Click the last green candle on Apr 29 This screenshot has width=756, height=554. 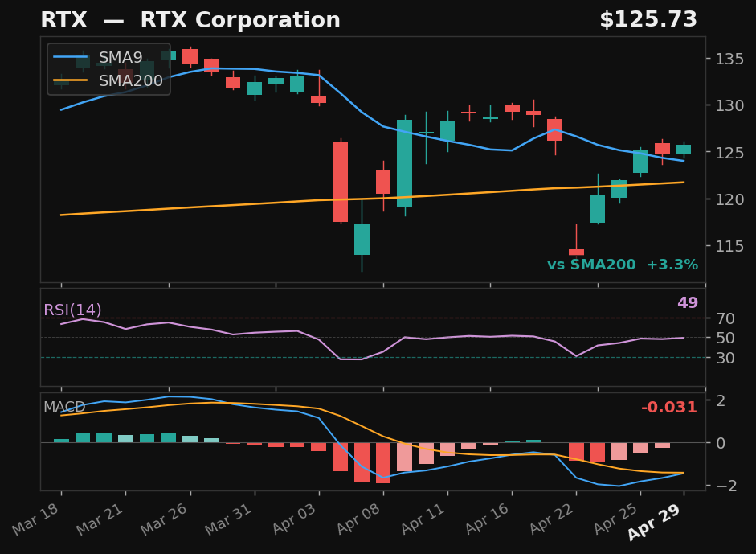684,149
